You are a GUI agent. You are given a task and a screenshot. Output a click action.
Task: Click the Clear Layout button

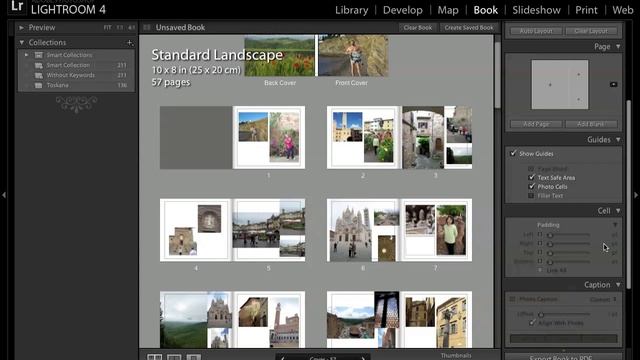[591, 31]
